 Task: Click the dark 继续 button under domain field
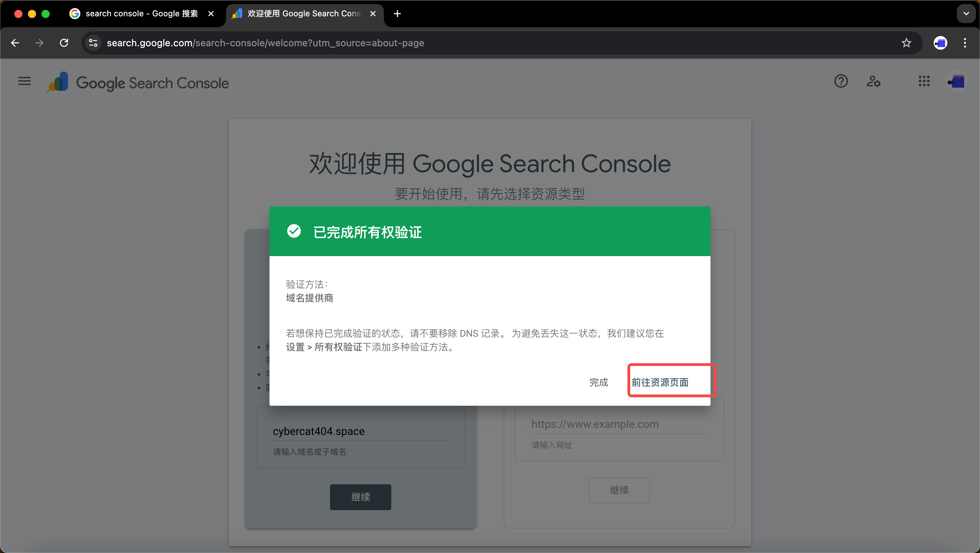pyautogui.click(x=360, y=497)
